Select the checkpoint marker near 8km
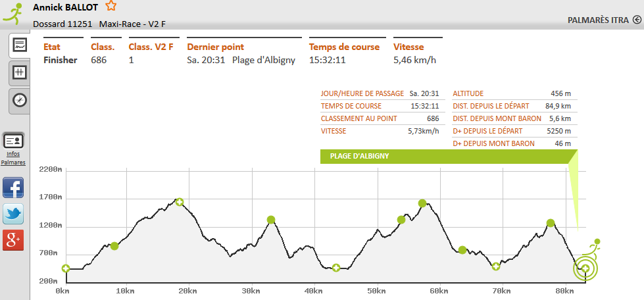Viewport: 644px width, 300px height. (114, 246)
